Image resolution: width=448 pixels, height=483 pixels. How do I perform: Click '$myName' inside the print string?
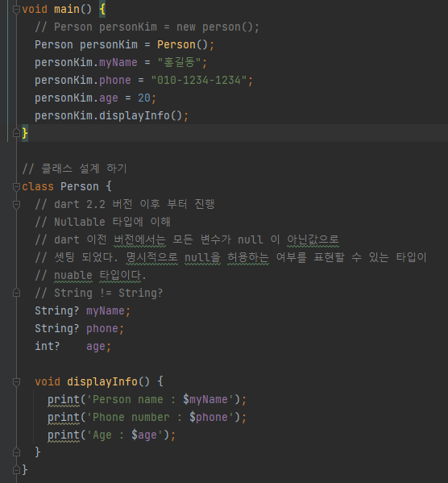205,399
